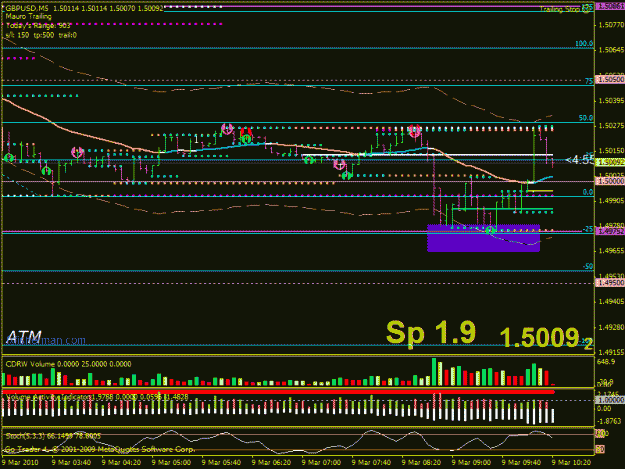Image resolution: width=625 pixels, height=469 pixels.
Task: Click the 1.50150 price axis label
Action: 611,151
